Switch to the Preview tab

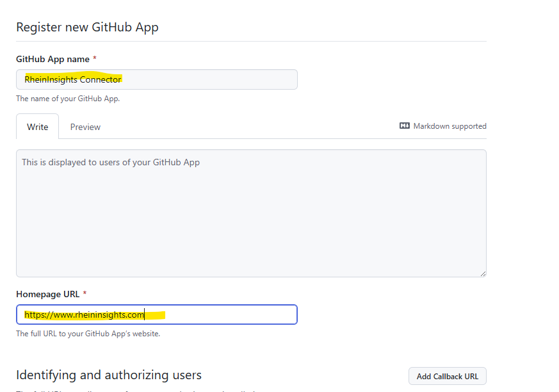click(x=85, y=127)
